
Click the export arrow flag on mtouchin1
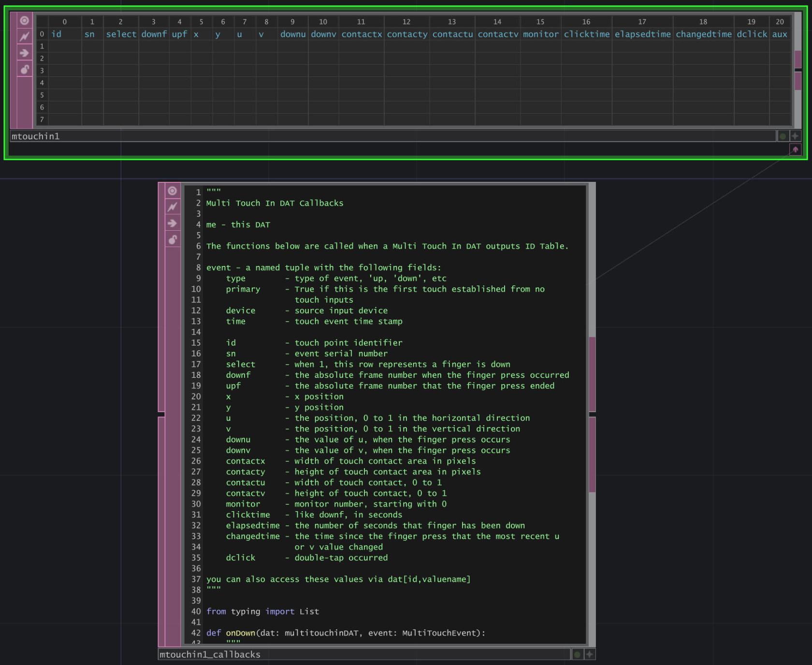click(24, 53)
